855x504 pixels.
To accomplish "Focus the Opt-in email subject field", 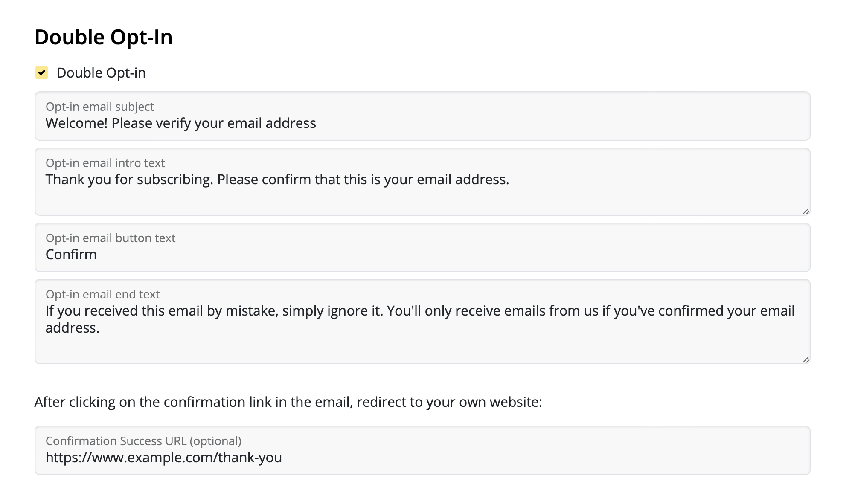I will 422,116.
